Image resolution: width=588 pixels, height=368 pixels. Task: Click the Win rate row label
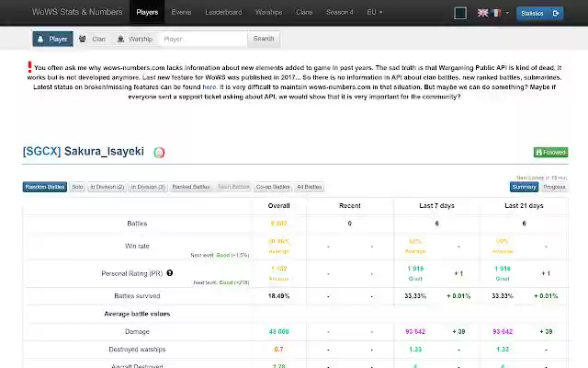(137, 246)
